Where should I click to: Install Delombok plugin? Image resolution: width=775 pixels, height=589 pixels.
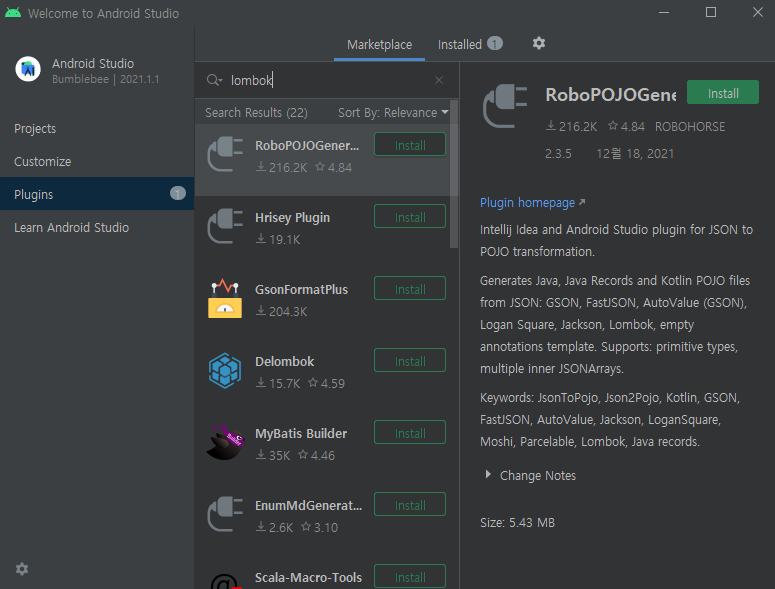(410, 361)
